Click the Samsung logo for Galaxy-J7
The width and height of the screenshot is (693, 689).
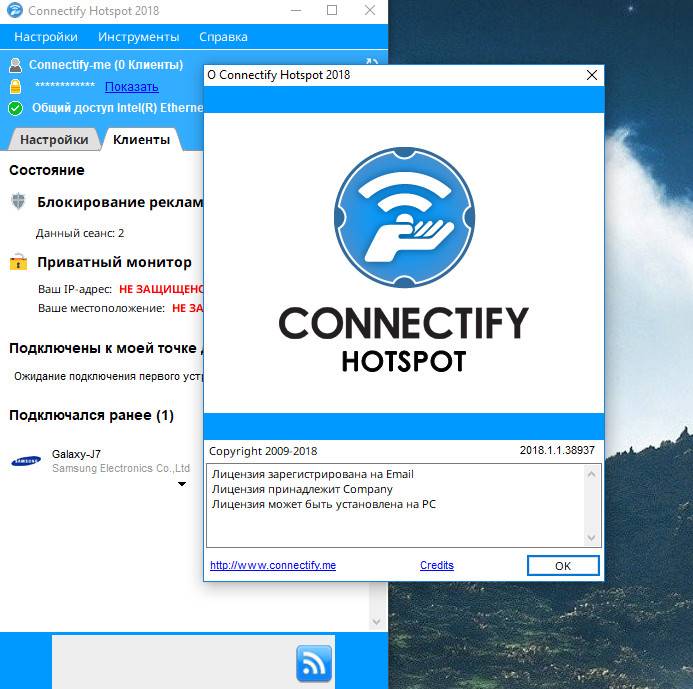(26, 461)
